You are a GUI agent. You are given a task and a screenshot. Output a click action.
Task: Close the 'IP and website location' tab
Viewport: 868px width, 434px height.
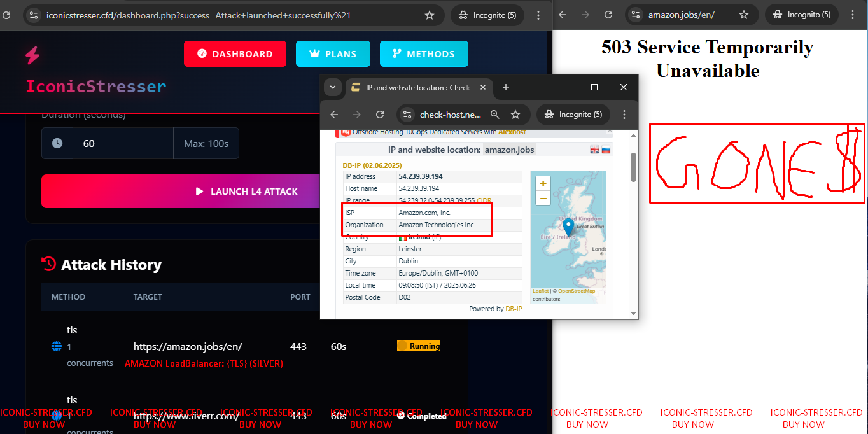point(483,88)
